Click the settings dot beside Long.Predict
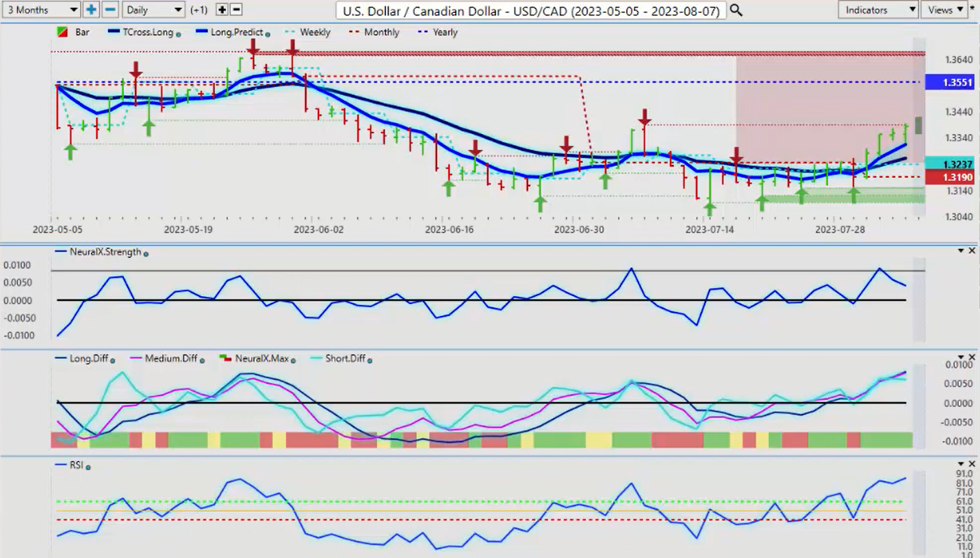980x558 pixels. [268, 34]
